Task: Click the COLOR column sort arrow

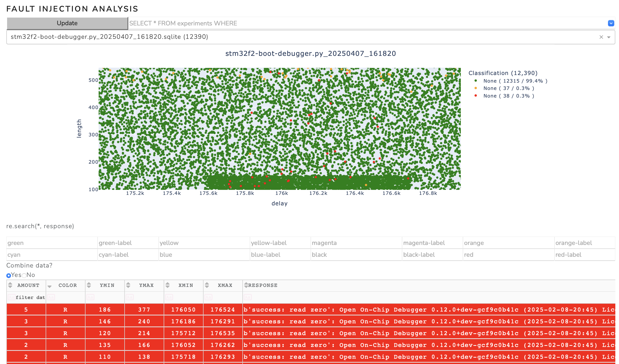Action: [x=50, y=286]
